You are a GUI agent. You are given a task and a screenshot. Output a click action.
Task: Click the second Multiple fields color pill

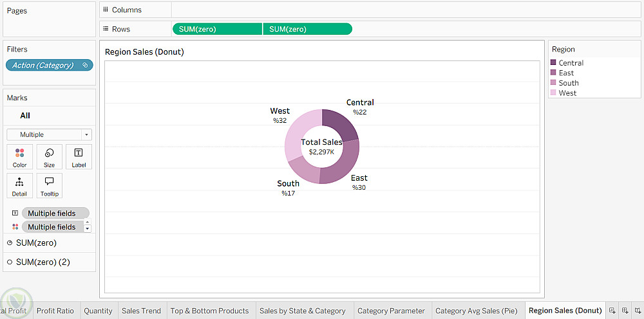[53, 227]
